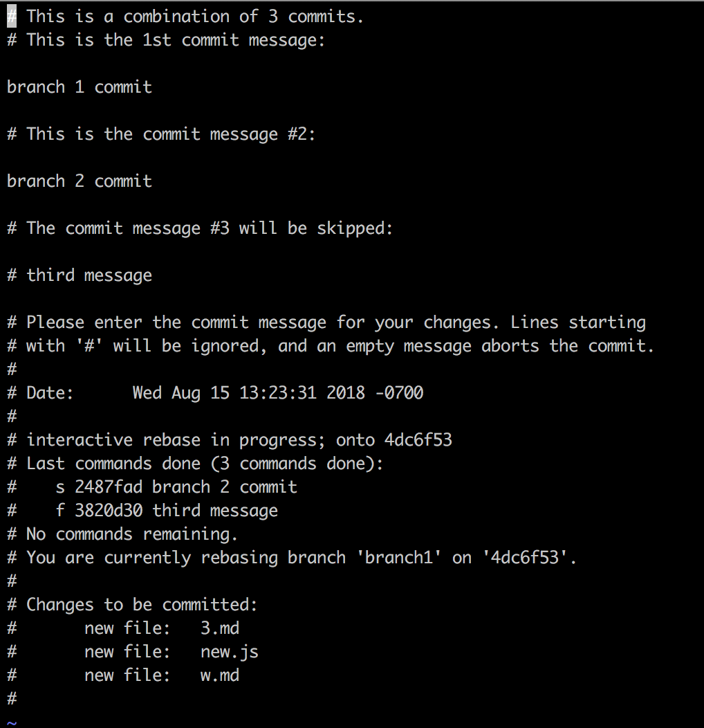The image size is (704, 728).
Task: Click the tilde marker at bottom
Action: click(x=12, y=722)
